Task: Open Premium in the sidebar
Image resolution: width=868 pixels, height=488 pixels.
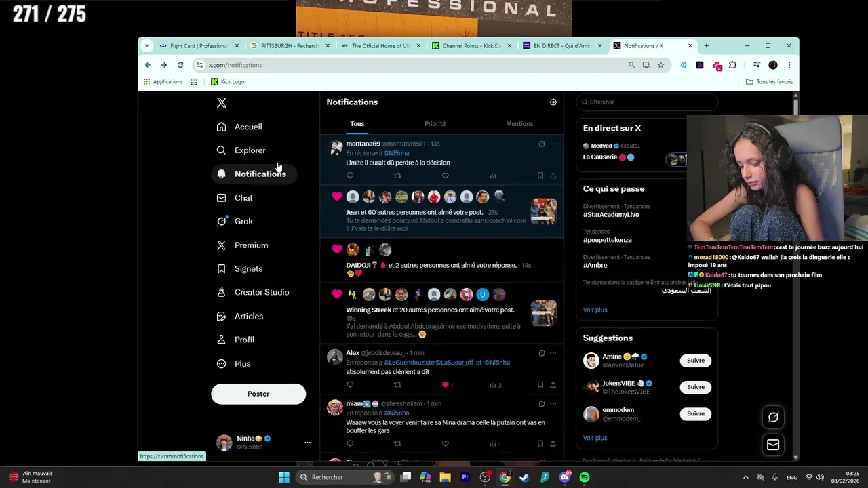Action: (x=243, y=245)
